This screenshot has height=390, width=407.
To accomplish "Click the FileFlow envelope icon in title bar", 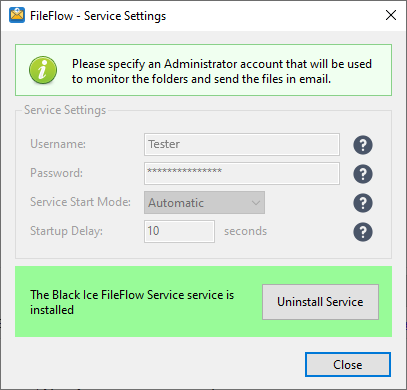I will 17,15.
